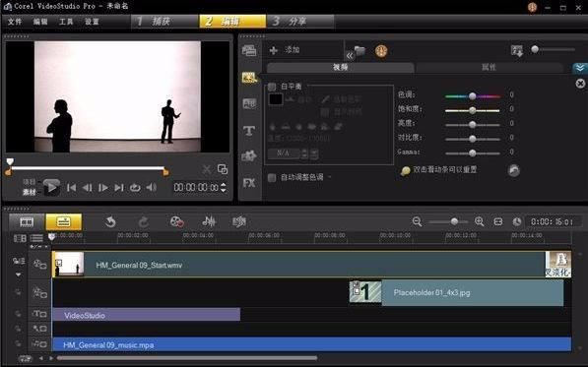
Task: Close the options panel X button
Action: 580,83
